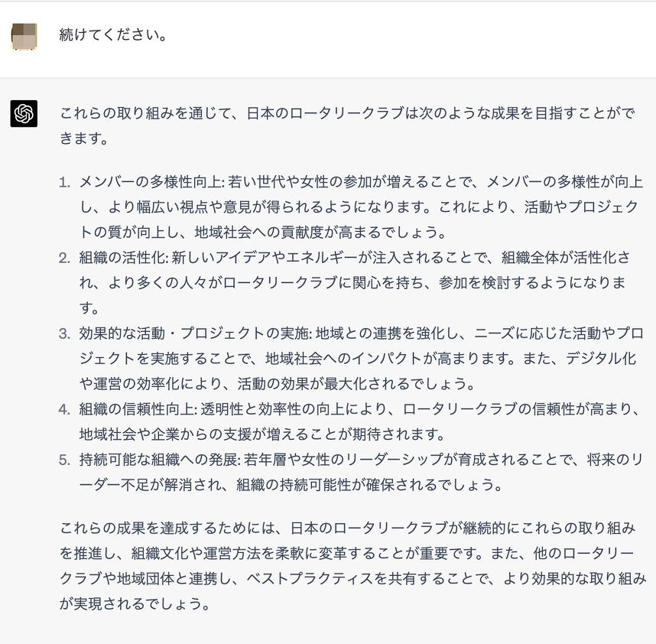Click list number 2 marker
This screenshot has width=656, height=644.
click(65, 258)
